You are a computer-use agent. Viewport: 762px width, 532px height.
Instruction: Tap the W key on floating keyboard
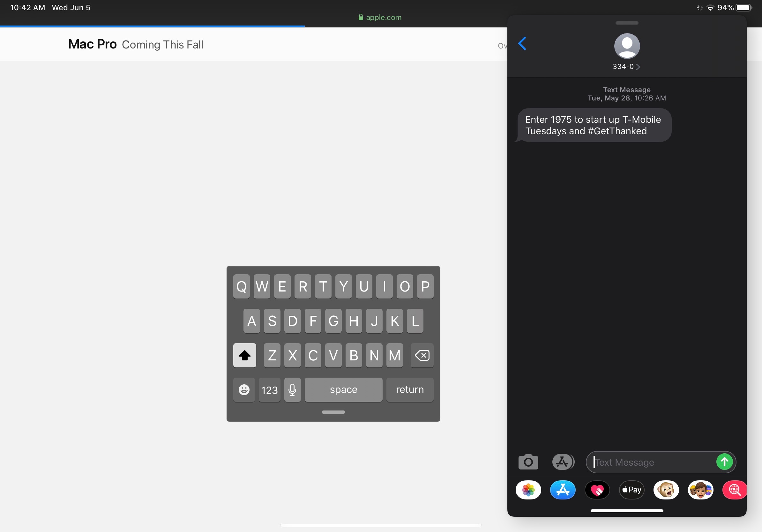262,286
